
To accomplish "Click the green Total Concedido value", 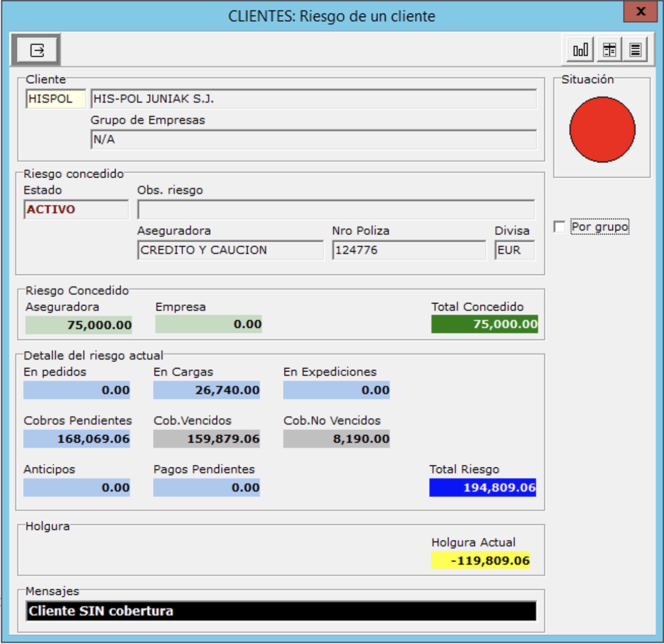I will (x=484, y=325).
